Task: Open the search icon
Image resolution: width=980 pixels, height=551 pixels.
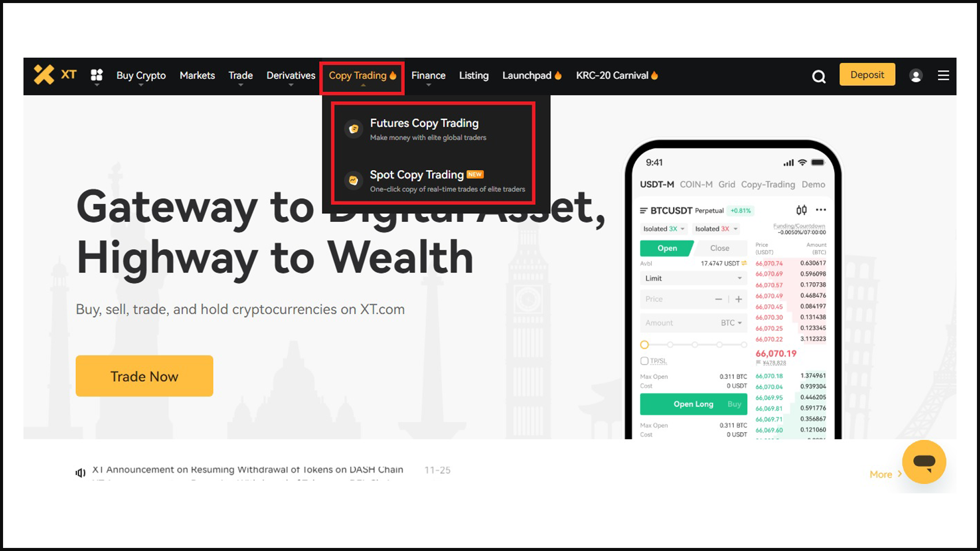Action: 819,76
